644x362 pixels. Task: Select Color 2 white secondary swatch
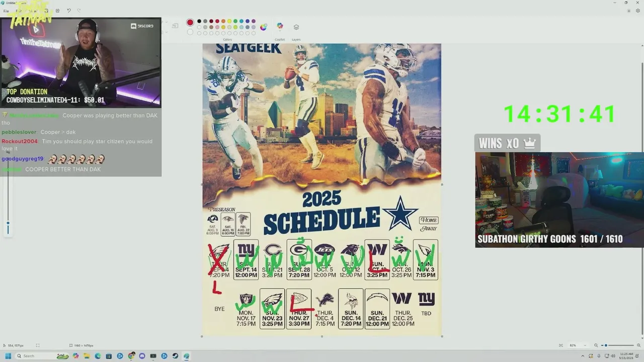click(190, 32)
